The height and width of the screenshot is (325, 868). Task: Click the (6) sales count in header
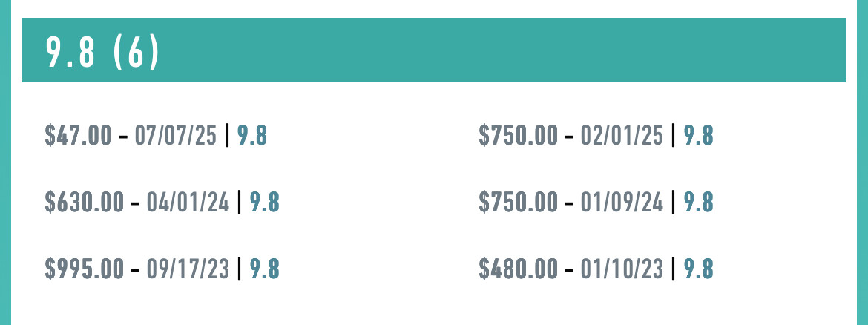(x=136, y=51)
